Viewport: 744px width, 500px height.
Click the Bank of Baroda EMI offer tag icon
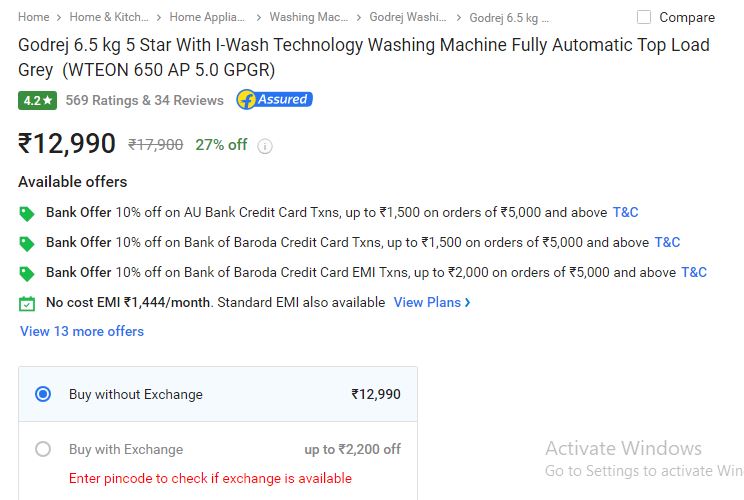point(27,274)
